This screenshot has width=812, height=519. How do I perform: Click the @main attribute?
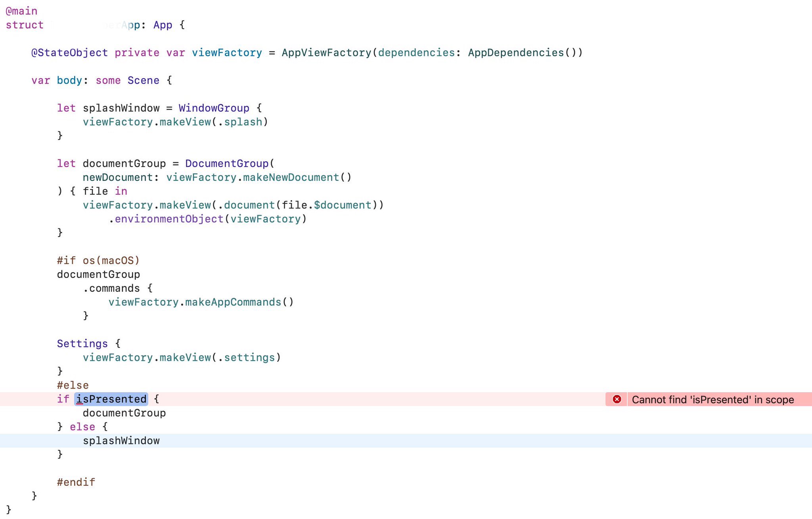pos(21,11)
